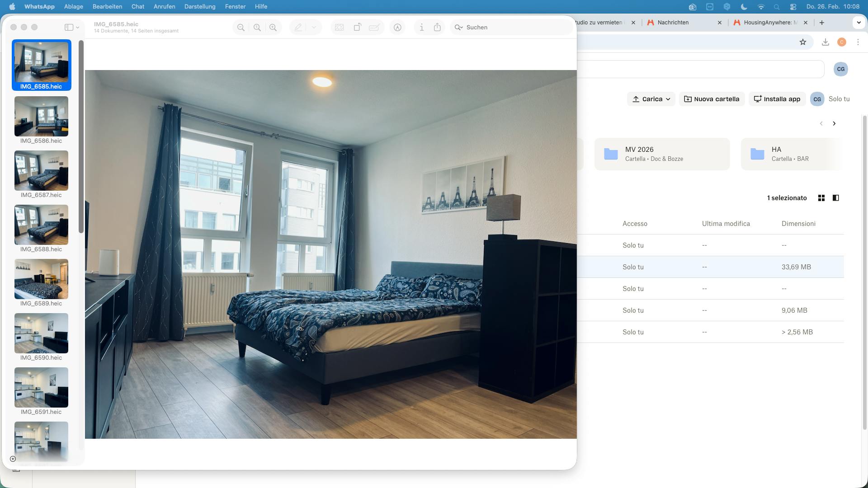
Task: Open Spotlight search from the menu bar
Action: coord(776,7)
